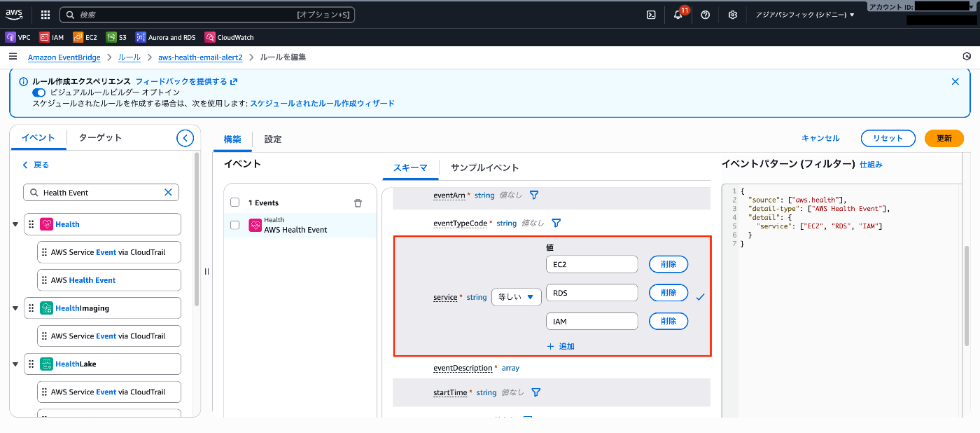Open the CloudWatch shortcut
The image size is (980, 433).
(x=230, y=38)
